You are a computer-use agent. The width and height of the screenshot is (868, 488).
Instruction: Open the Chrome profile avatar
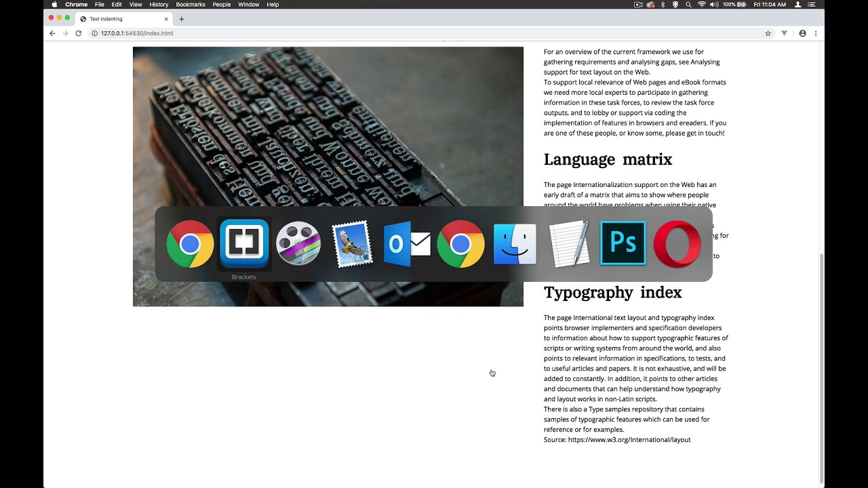[x=802, y=33]
